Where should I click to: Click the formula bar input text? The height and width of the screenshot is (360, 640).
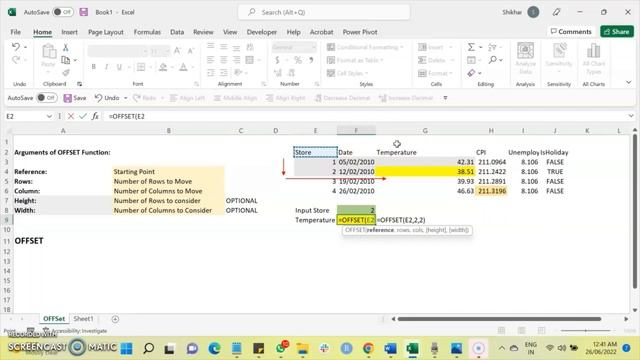[127, 116]
